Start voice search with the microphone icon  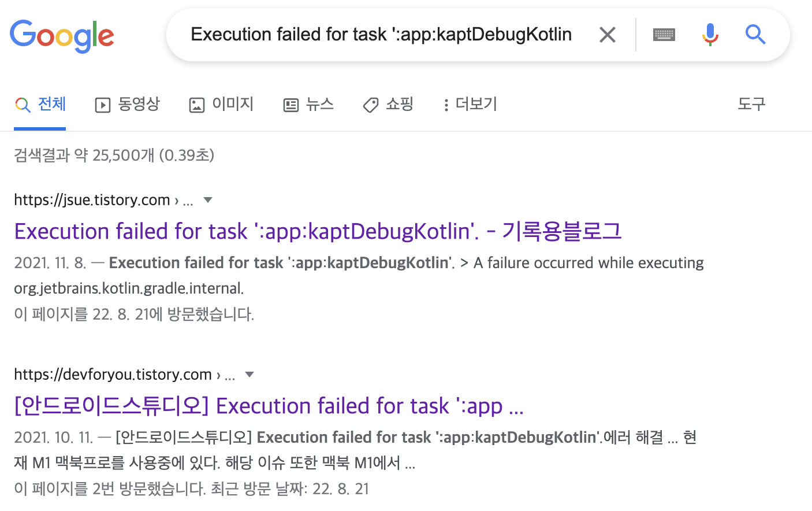[x=710, y=35]
